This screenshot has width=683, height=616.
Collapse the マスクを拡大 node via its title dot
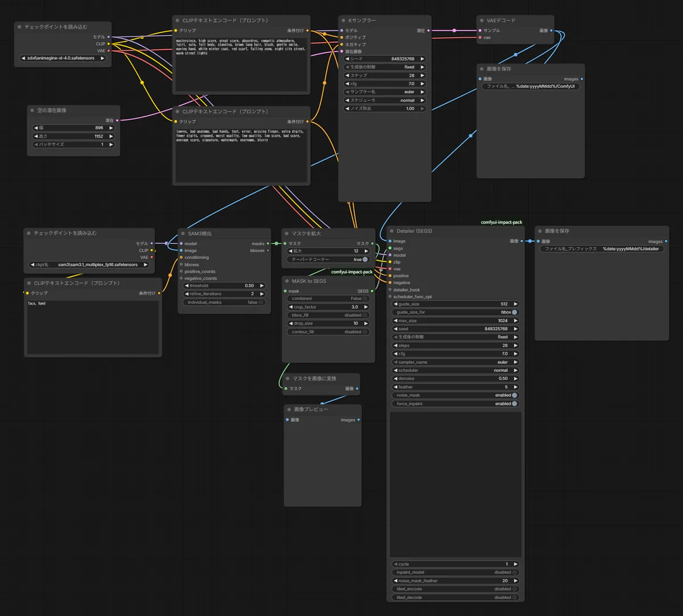tap(287, 233)
